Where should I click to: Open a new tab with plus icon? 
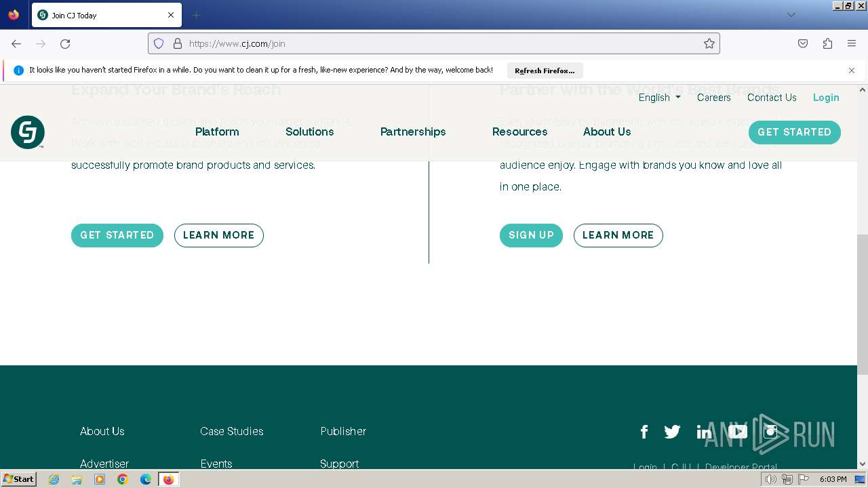coord(196,15)
